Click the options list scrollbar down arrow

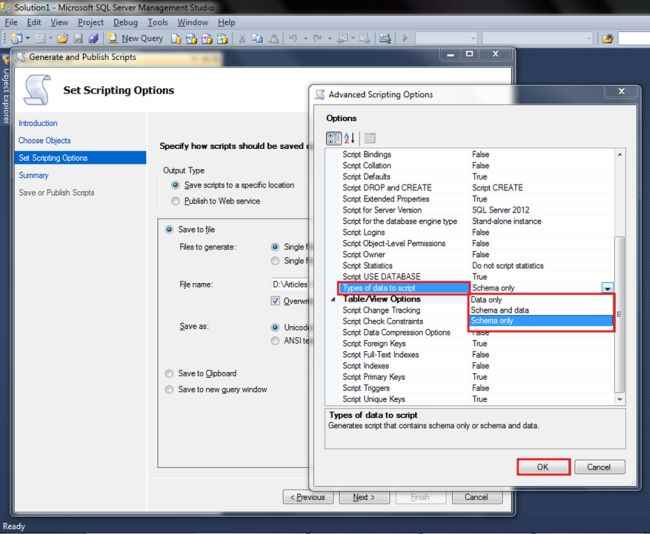[619, 399]
